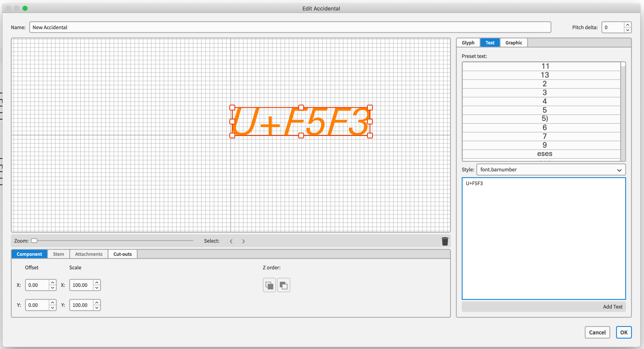Viewport: 644px width, 349px height.
Task: Click the top-center handle of U+F5F3 text
Action: [301, 108]
